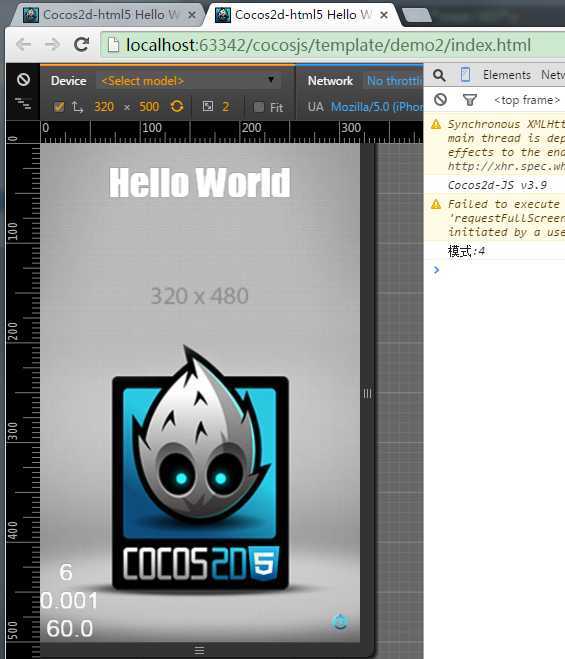Open the top frame context selector

tap(528, 100)
